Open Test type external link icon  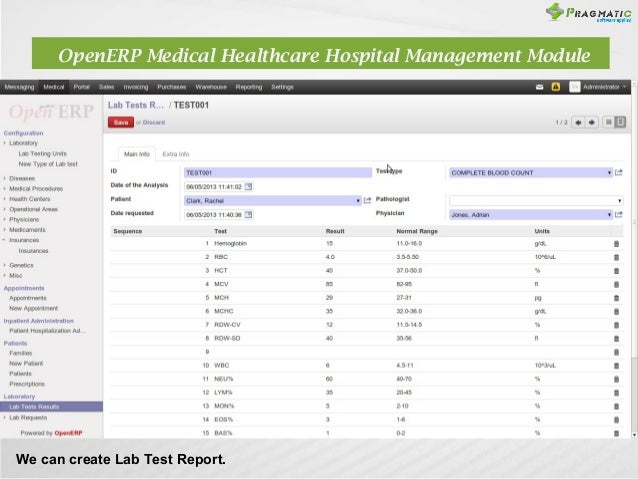click(619, 173)
